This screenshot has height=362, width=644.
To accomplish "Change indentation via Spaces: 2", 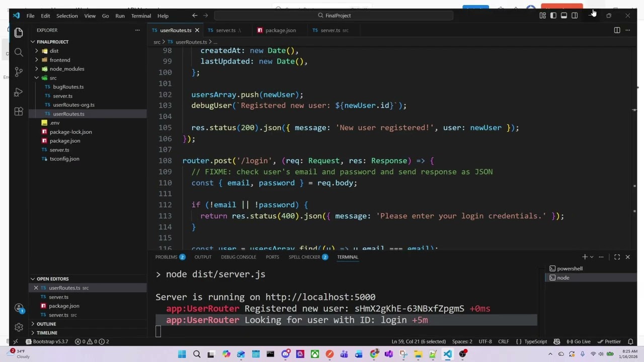I will pyautogui.click(x=462, y=341).
